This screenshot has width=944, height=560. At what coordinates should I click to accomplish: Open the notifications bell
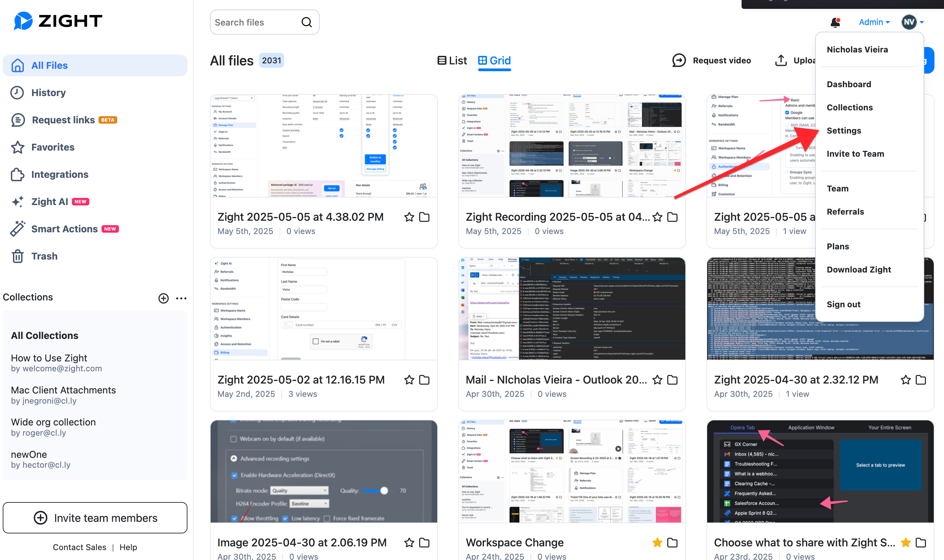(x=835, y=22)
